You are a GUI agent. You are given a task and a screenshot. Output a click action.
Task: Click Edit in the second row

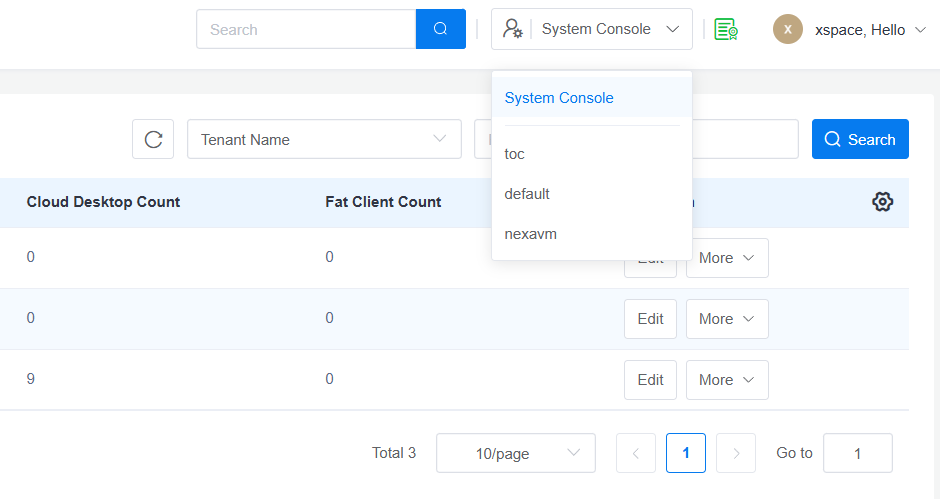pyautogui.click(x=650, y=319)
